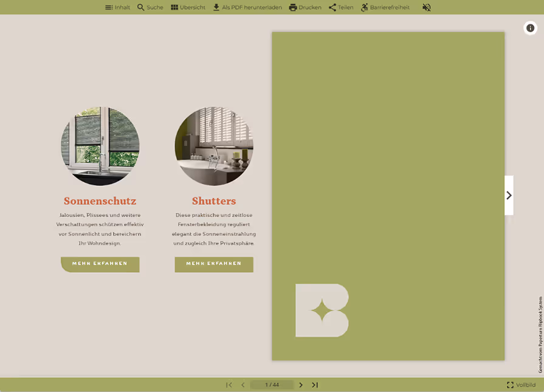
Task: Share the flipbook via Teilen
Action: [x=341, y=7]
